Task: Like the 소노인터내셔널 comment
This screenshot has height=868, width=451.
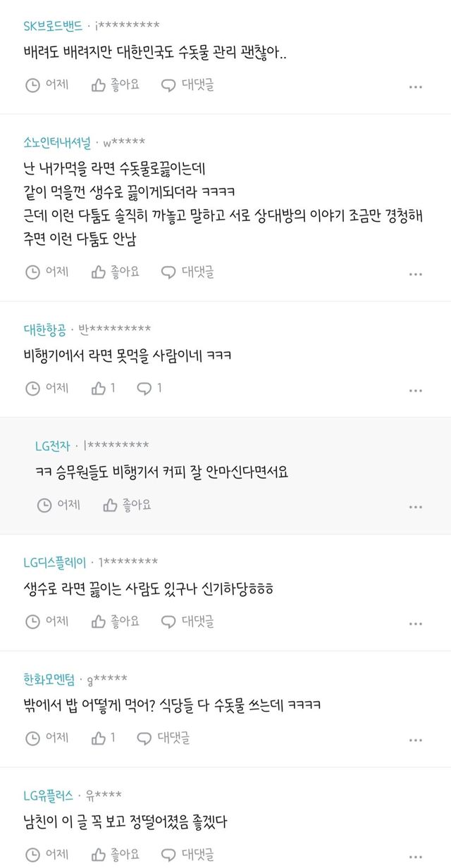Action: pos(116,271)
